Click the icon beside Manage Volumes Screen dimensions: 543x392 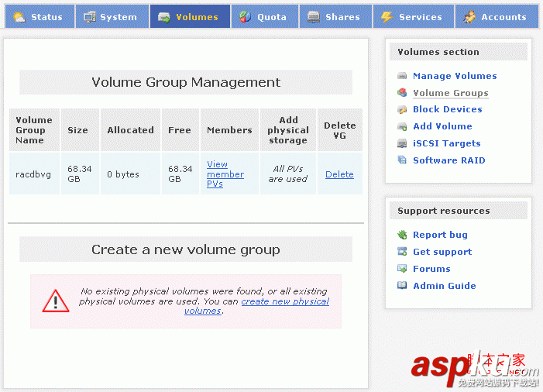click(402, 75)
